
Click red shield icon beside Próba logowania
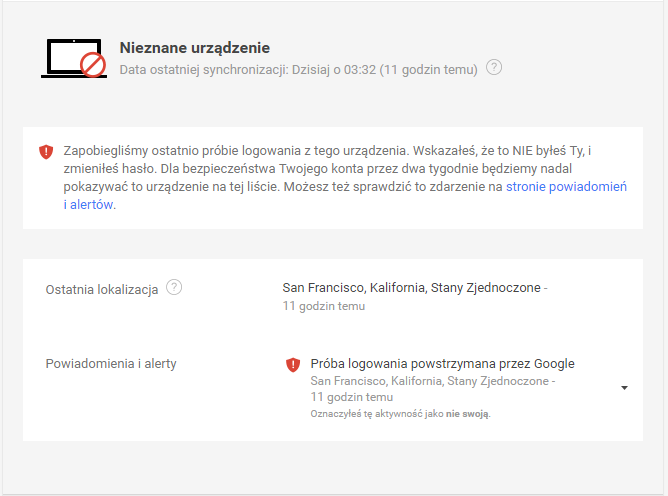(293, 365)
